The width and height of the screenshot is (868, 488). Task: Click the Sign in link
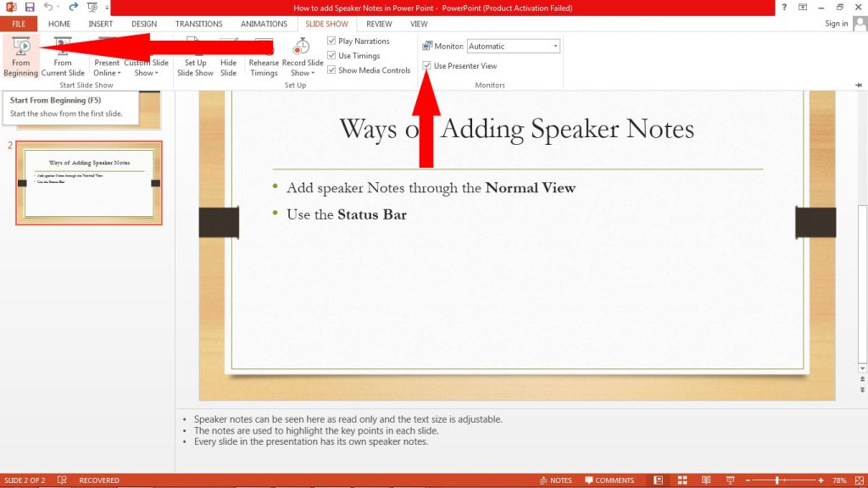[x=837, y=24]
